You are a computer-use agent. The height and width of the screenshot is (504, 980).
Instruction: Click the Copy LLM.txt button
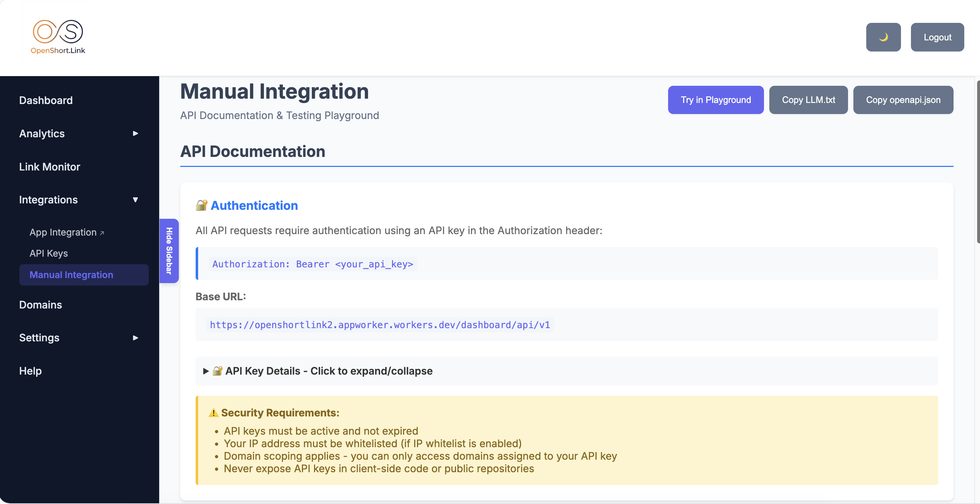pyautogui.click(x=808, y=100)
